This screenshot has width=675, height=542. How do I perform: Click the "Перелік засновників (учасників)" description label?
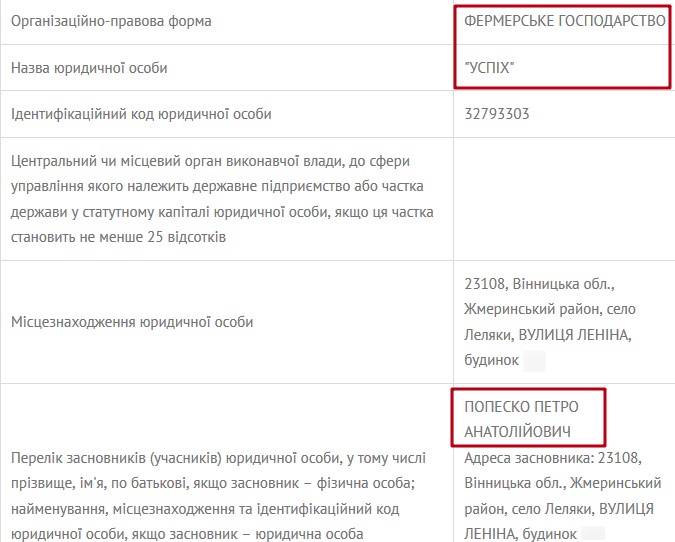[x=218, y=458]
